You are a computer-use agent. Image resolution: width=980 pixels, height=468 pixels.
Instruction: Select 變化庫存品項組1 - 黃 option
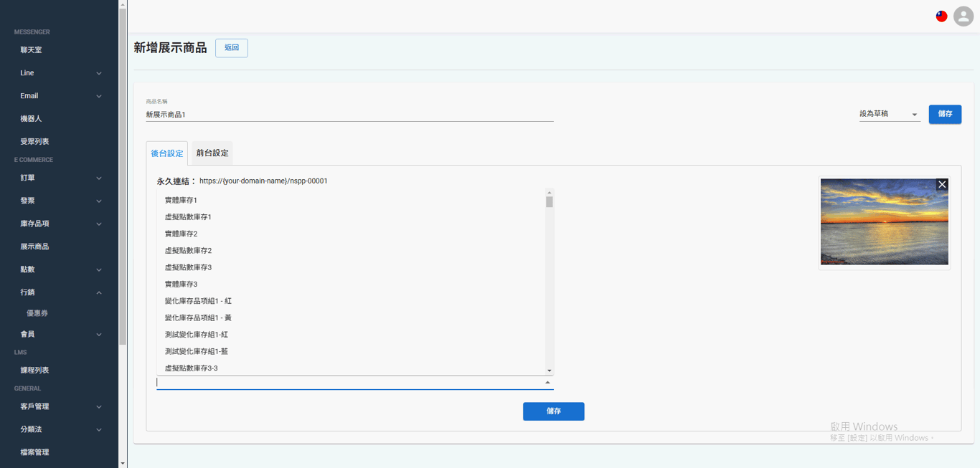351,317
